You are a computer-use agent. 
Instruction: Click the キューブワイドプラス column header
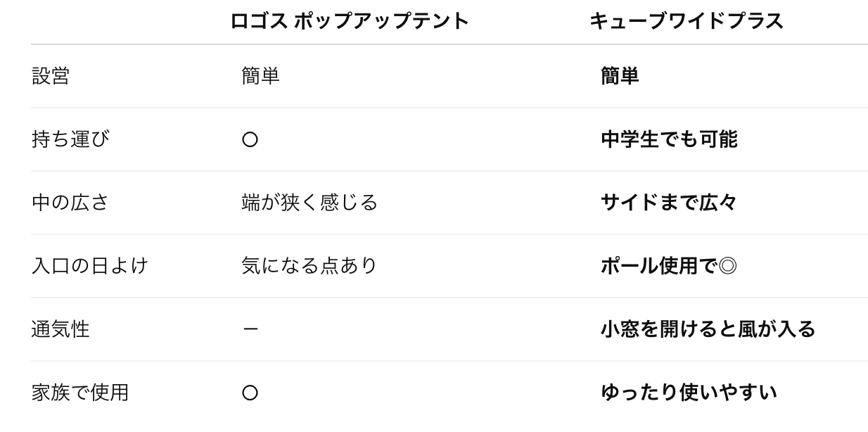[686, 21]
